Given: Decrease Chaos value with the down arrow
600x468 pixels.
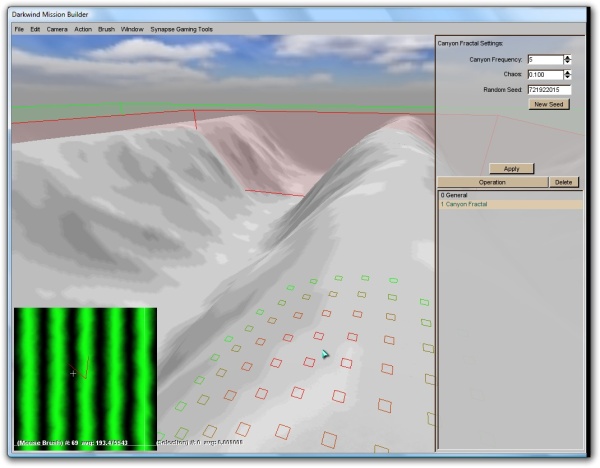Looking at the screenshot, I should coord(568,78).
